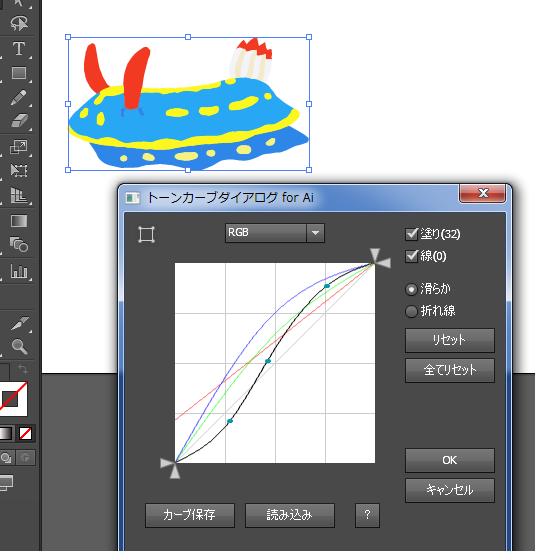Screen dimensions: 535x551
Task: Choose the 折れ線 polyline radio option
Action: [x=411, y=311]
